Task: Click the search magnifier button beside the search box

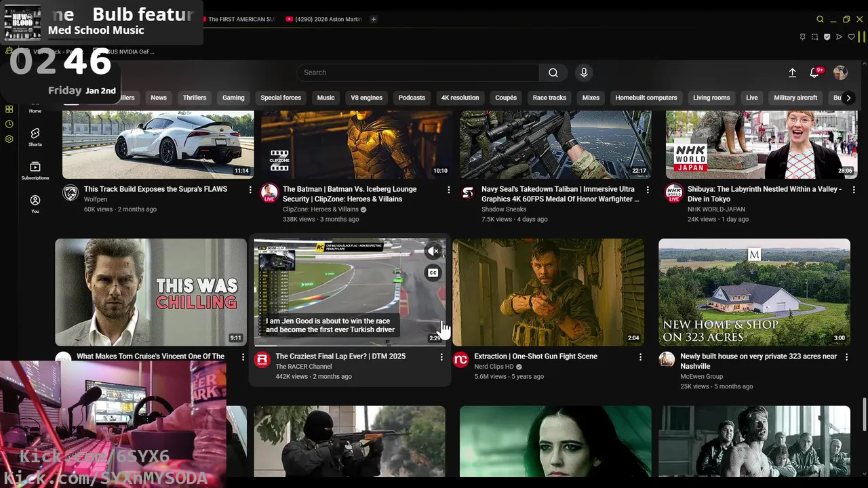Action: point(553,73)
